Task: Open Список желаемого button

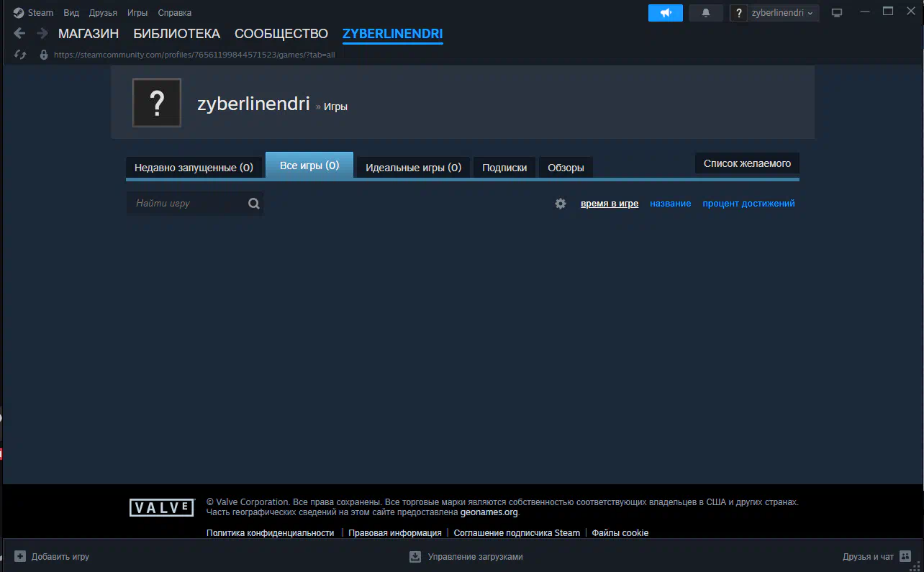Action: point(747,163)
